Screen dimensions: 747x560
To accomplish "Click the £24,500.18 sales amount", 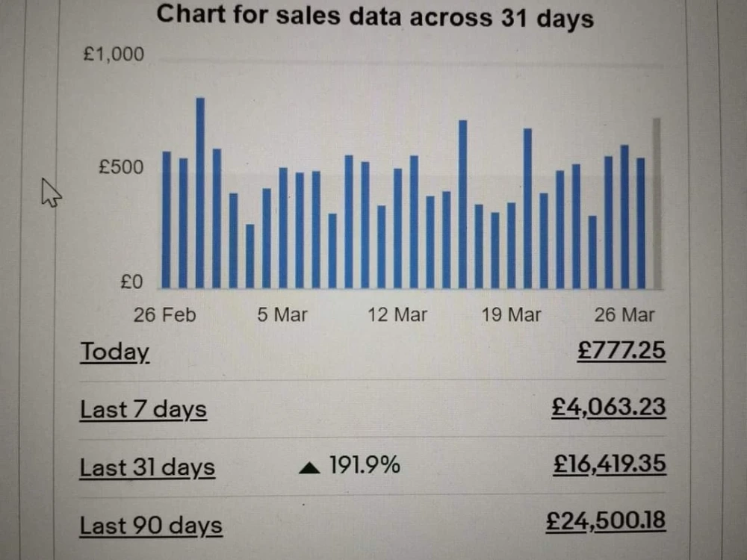I will coord(606,520).
